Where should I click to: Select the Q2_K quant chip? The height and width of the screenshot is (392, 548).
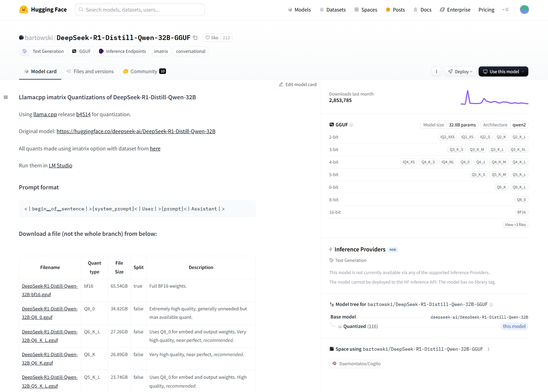tap(501, 137)
